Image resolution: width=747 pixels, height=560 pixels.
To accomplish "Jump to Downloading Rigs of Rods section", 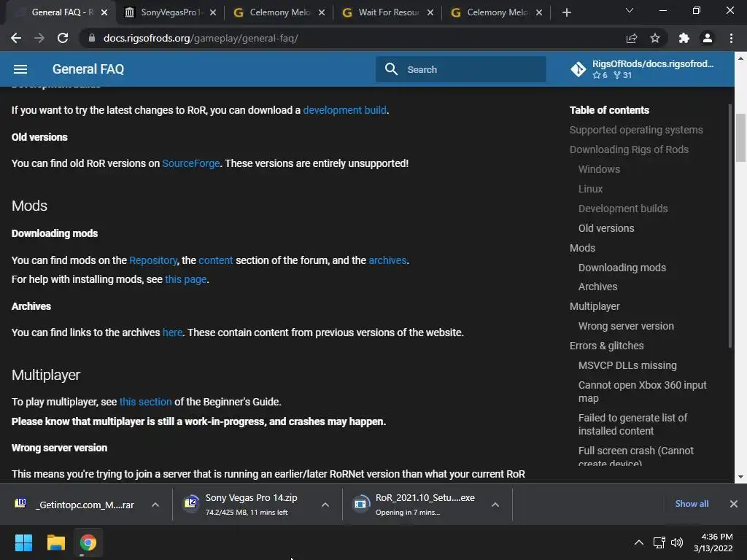I will point(629,149).
